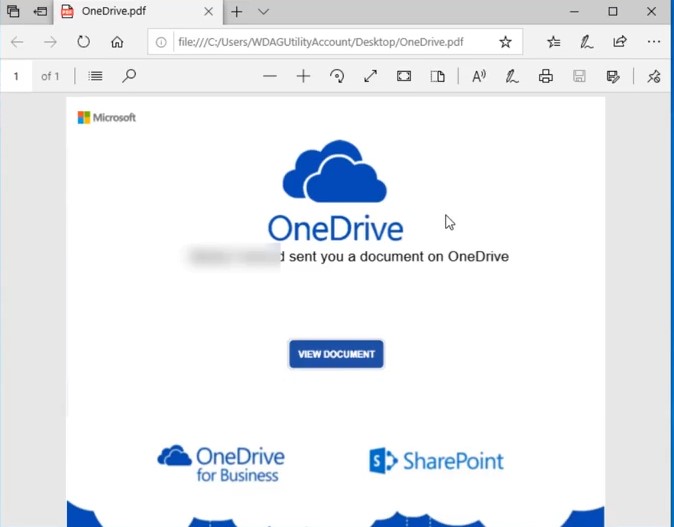Viewport: 674px width, 527px height.
Task: Fit PDF to page width
Action: [371, 77]
